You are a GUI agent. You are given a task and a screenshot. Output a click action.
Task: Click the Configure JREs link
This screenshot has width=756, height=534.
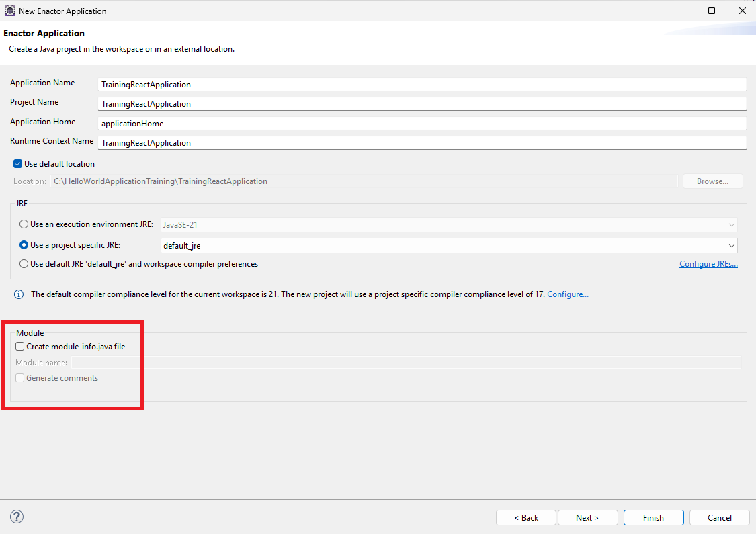pyautogui.click(x=708, y=264)
